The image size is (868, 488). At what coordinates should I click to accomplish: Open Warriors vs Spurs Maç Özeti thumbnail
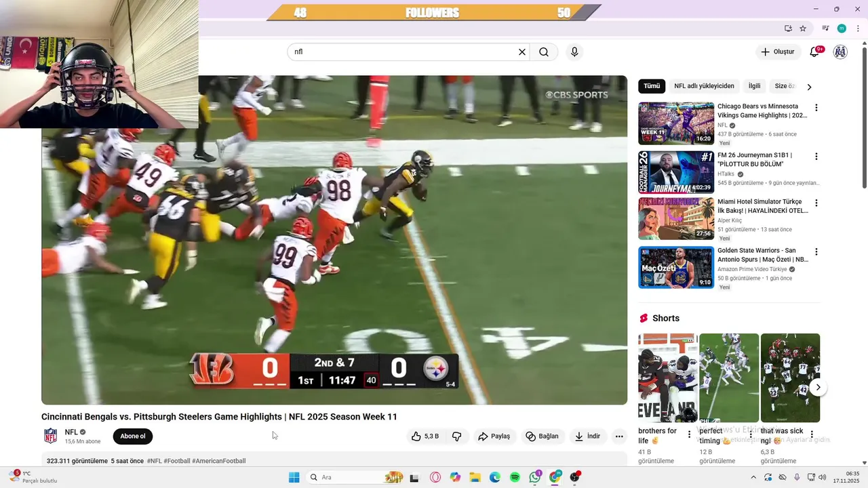click(676, 268)
